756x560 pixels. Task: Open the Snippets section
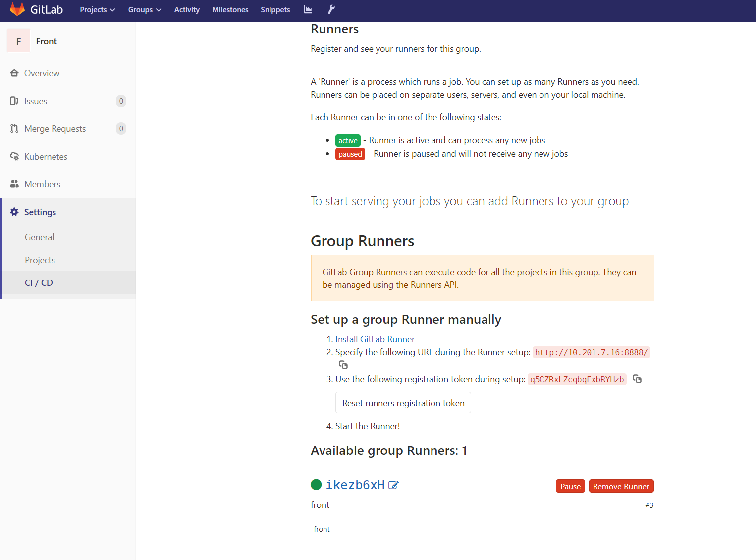275,9
